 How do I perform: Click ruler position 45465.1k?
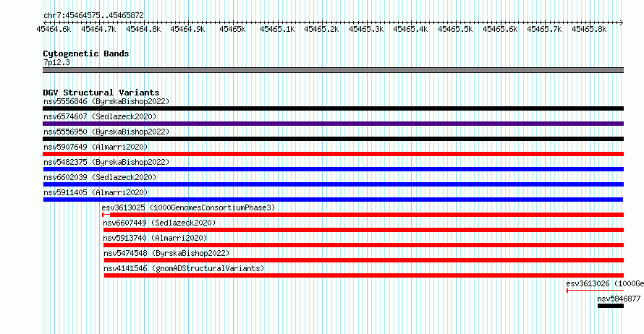pyautogui.click(x=277, y=29)
